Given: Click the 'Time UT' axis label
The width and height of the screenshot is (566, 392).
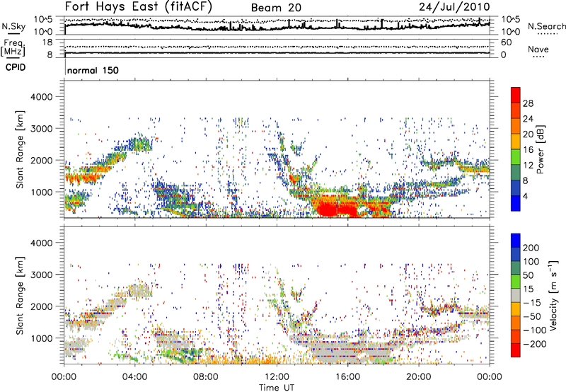Looking at the screenshot, I should 277,388.
